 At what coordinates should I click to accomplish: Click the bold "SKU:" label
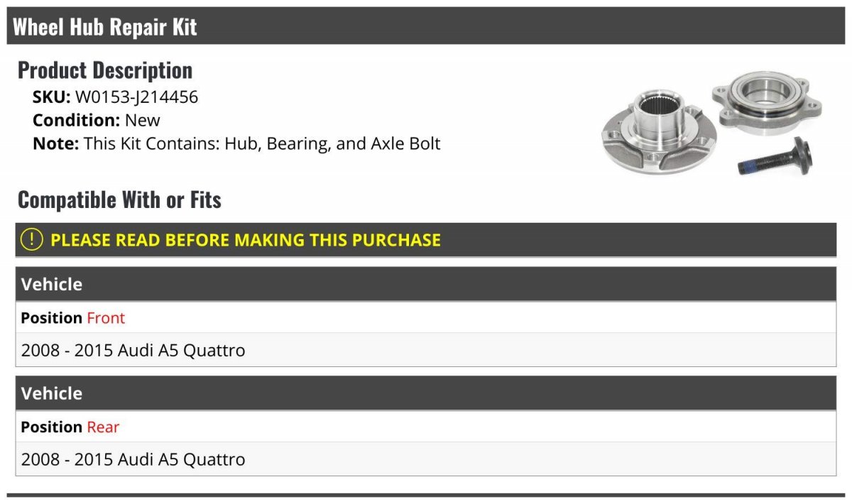(x=51, y=97)
